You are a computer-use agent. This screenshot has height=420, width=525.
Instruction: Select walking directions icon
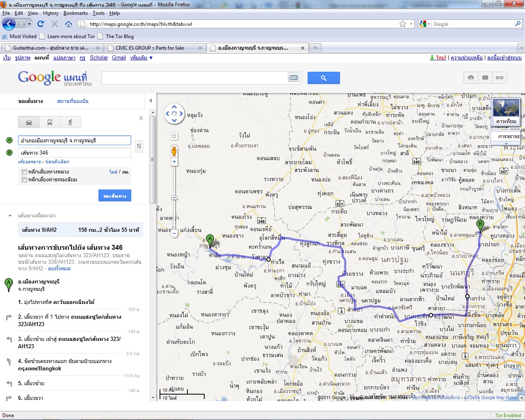pyautogui.click(x=70, y=122)
